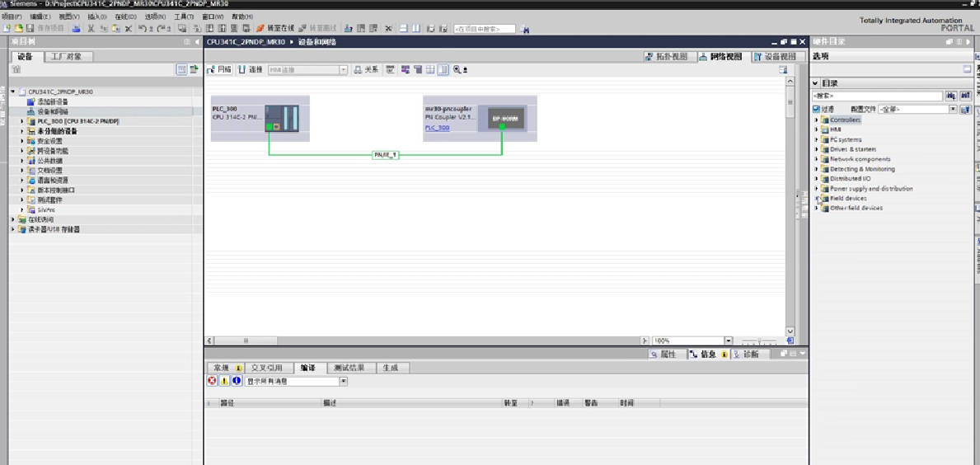Open the HMI 连接 connection type dropdown
Viewport: 980px width, 465px height.
(343, 70)
